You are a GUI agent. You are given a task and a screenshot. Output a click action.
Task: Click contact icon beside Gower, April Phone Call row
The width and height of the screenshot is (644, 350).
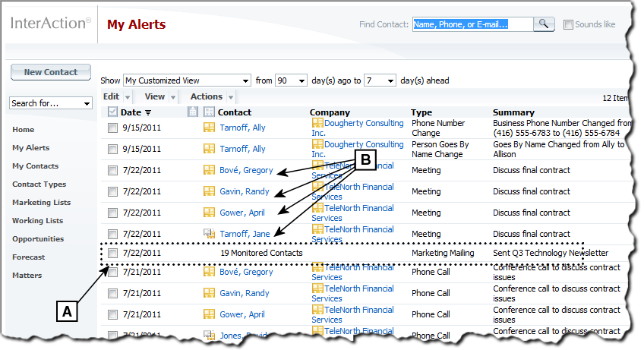[x=209, y=314]
